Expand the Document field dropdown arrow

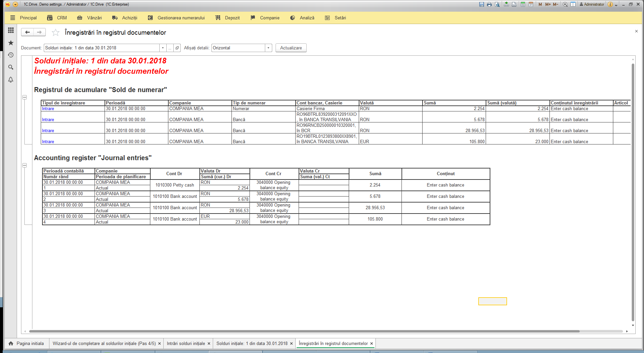[163, 48]
